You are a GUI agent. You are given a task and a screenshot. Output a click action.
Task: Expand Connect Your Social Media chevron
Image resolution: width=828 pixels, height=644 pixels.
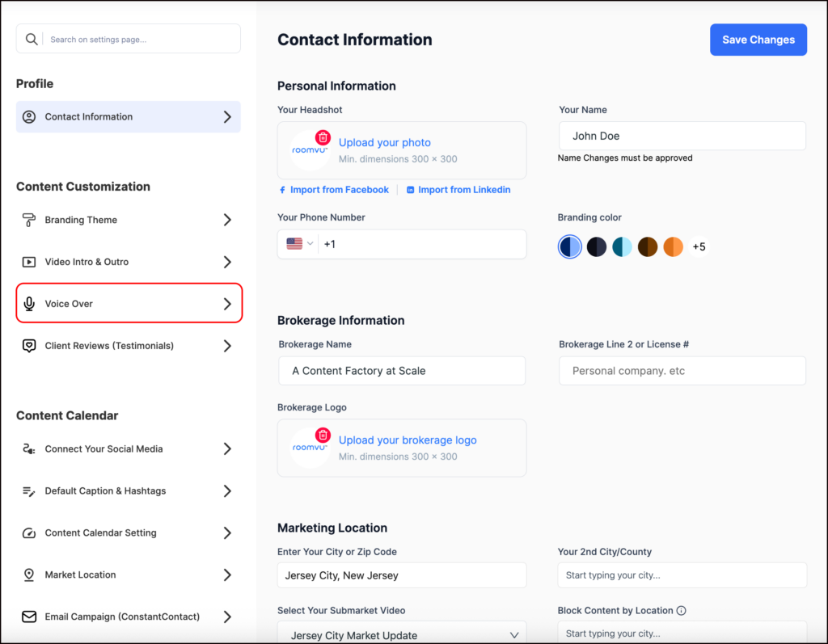(x=227, y=449)
